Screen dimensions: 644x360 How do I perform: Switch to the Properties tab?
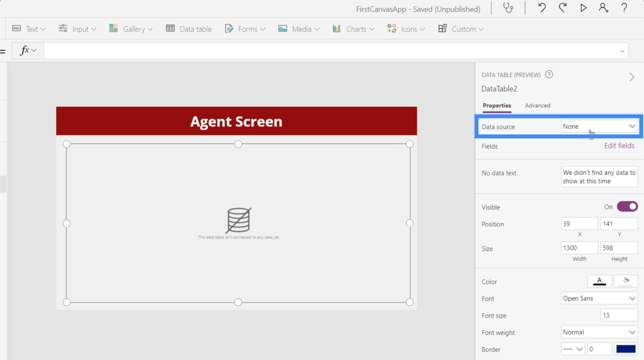tap(497, 106)
